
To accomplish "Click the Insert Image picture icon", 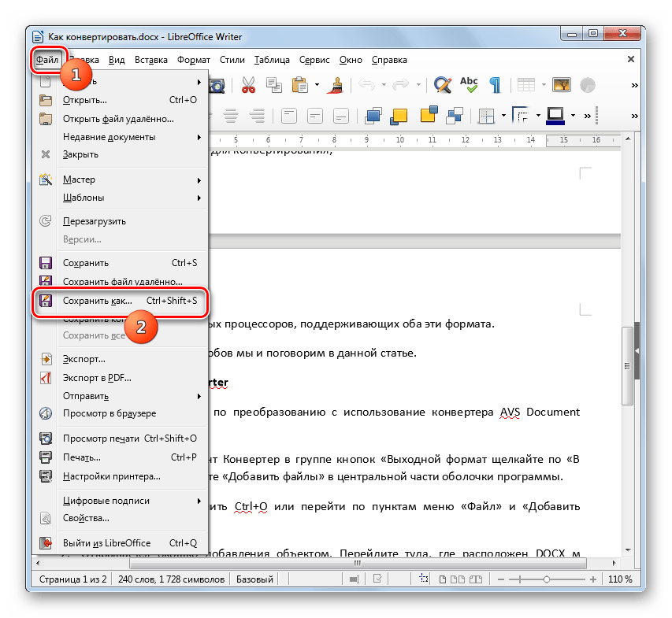I will 562,85.
